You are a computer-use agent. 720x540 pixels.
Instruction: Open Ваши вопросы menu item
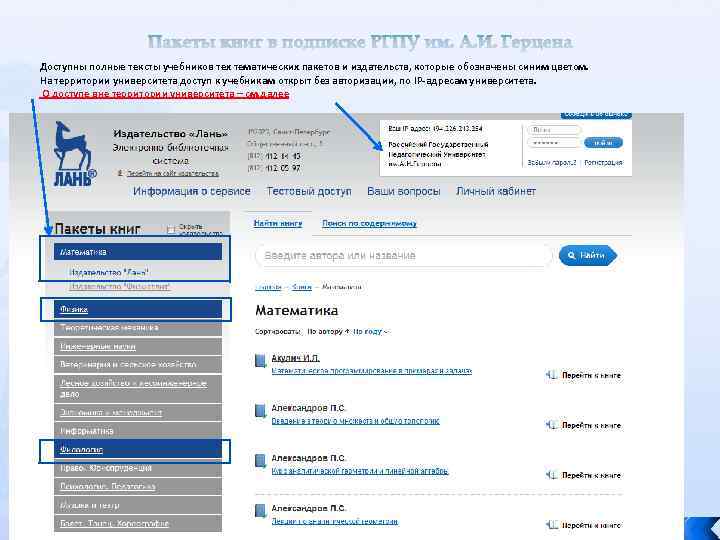pyautogui.click(x=404, y=191)
